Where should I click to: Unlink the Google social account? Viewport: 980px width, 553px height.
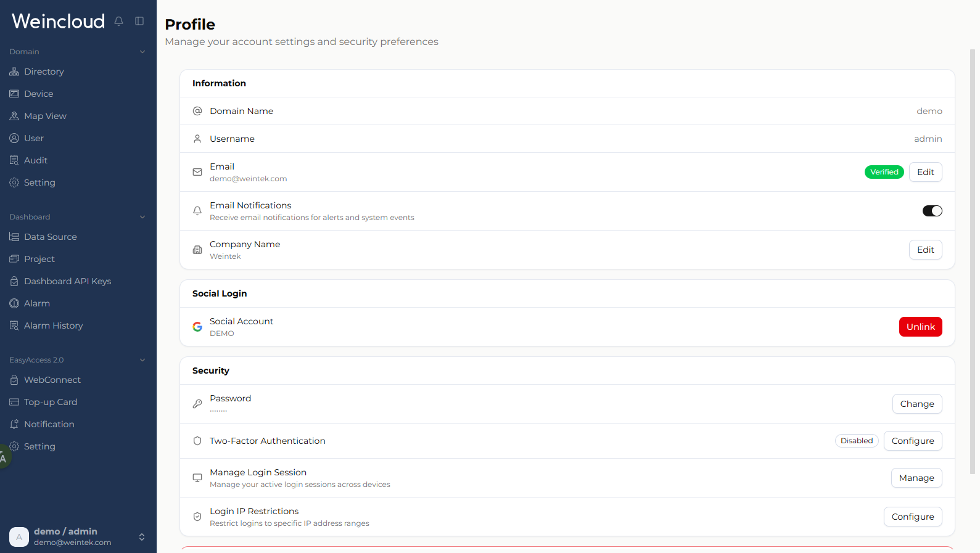tap(920, 327)
